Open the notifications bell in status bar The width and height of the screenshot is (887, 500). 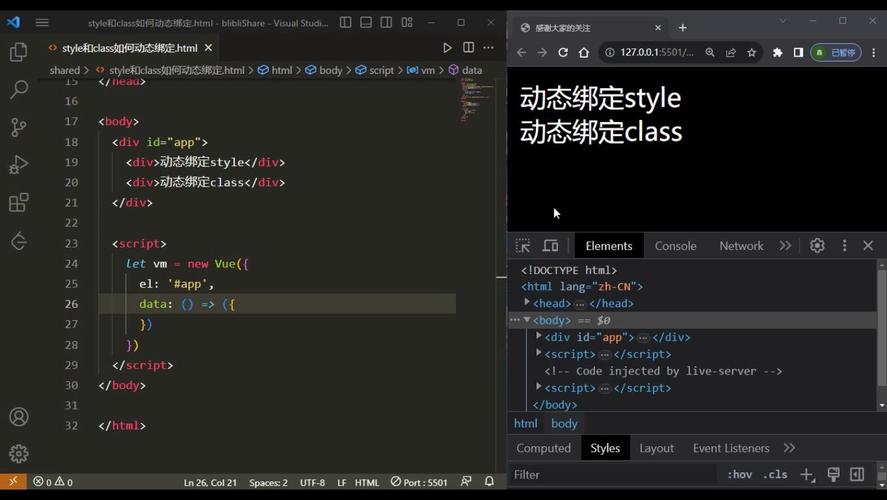coord(489,481)
